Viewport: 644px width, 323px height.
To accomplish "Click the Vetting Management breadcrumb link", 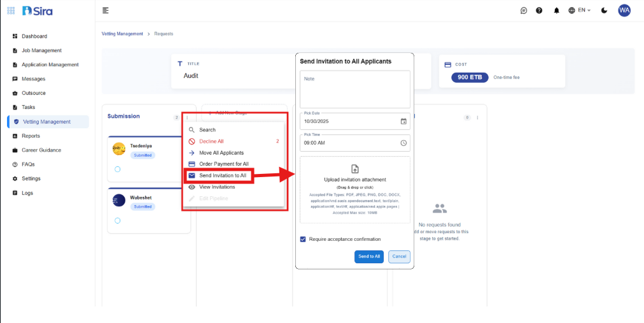I will [122, 34].
